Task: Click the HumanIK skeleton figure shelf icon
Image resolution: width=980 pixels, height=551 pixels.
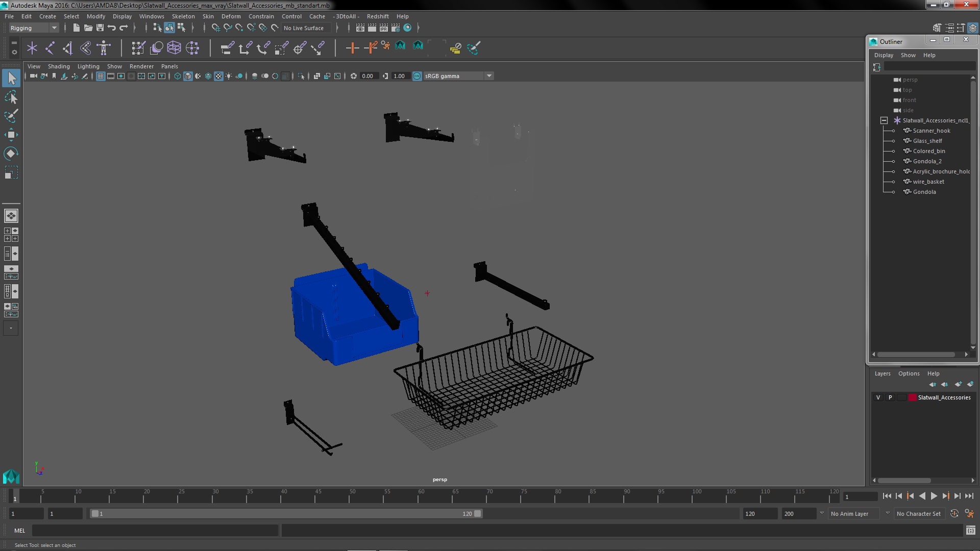Action: [x=104, y=48]
